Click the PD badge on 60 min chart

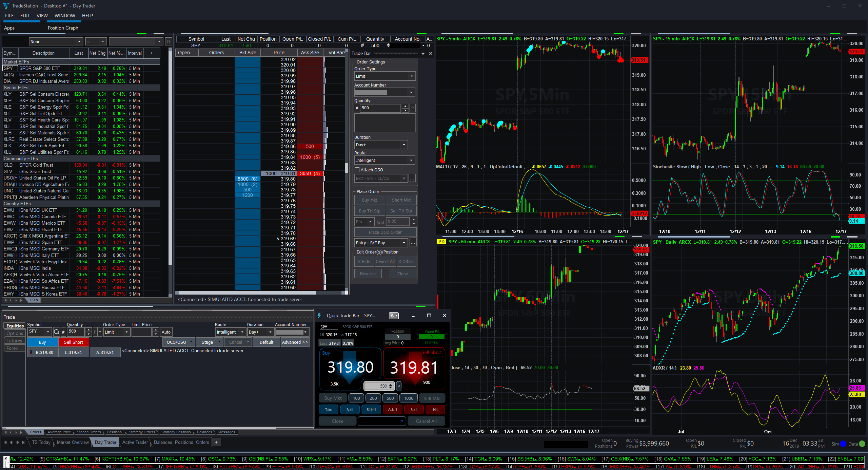(x=441, y=242)
